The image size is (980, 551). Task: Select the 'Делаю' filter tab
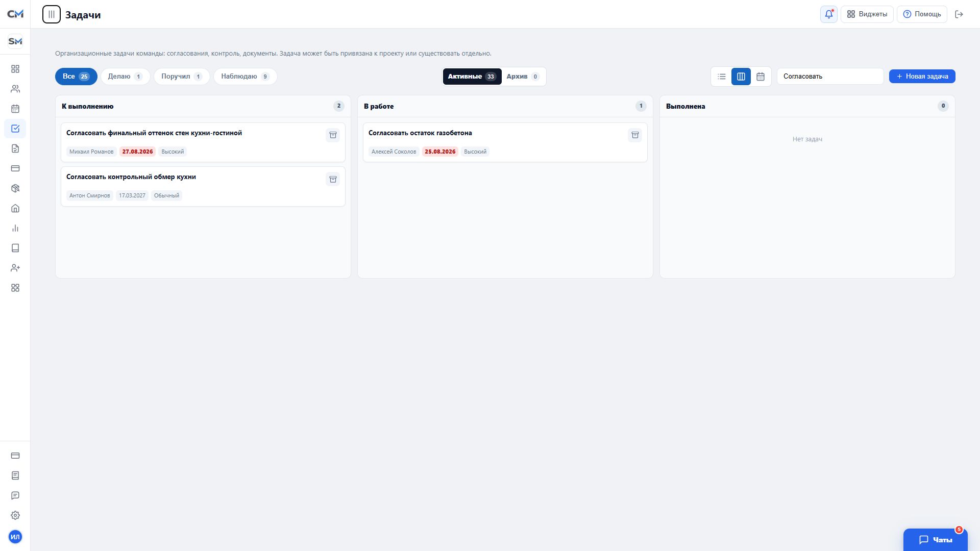point(125,77)
